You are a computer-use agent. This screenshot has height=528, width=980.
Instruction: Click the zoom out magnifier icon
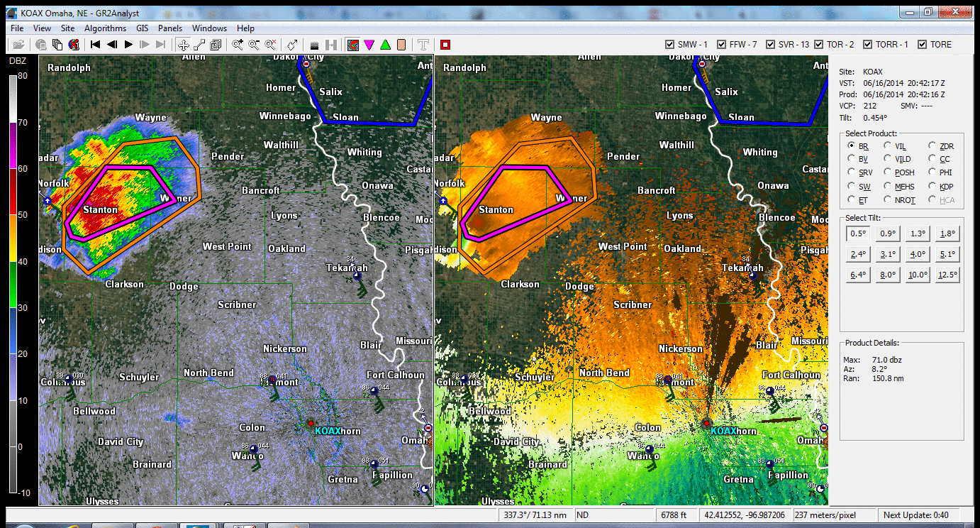coord(253,45)
